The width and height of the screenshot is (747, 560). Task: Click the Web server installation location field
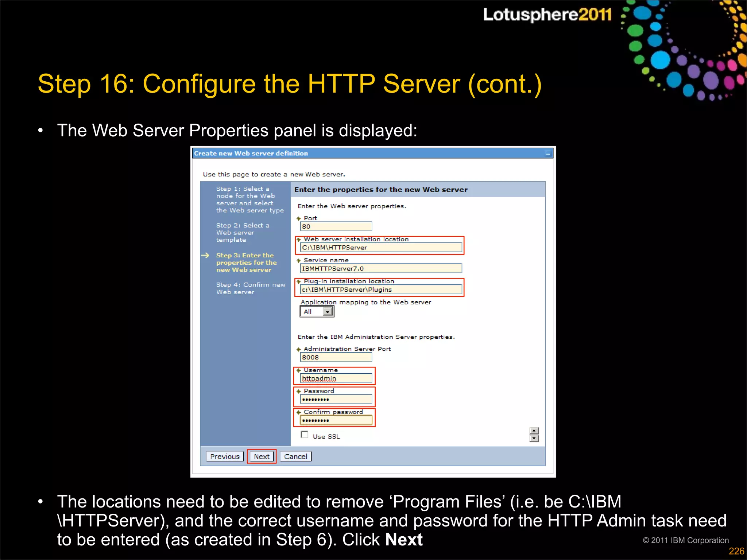(x=381, y=248)
